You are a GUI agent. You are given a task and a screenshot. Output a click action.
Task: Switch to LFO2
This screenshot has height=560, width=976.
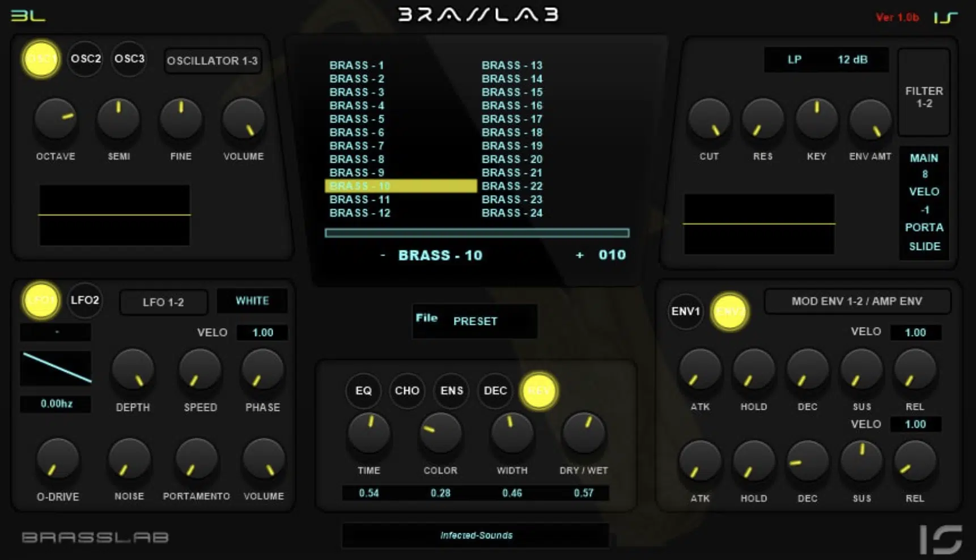tap(85, 300)
